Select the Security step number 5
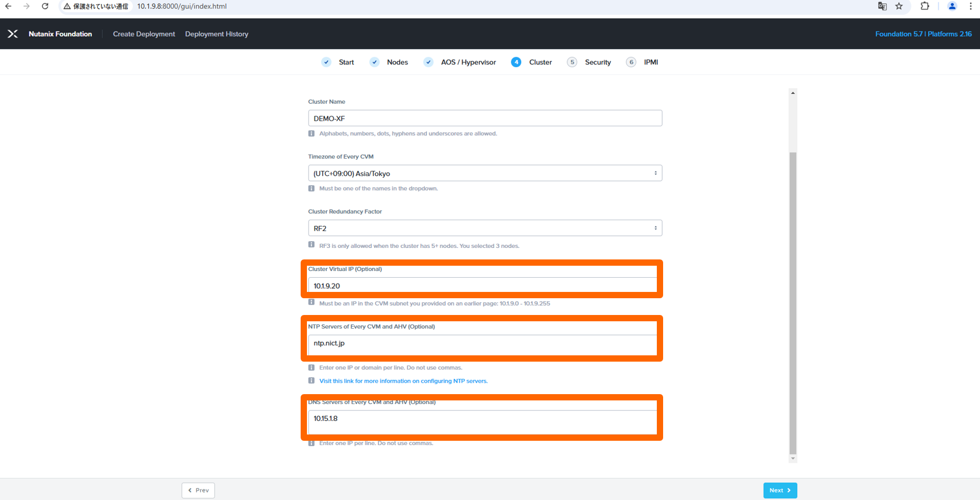The image size is (980, 500). point(572,62)
